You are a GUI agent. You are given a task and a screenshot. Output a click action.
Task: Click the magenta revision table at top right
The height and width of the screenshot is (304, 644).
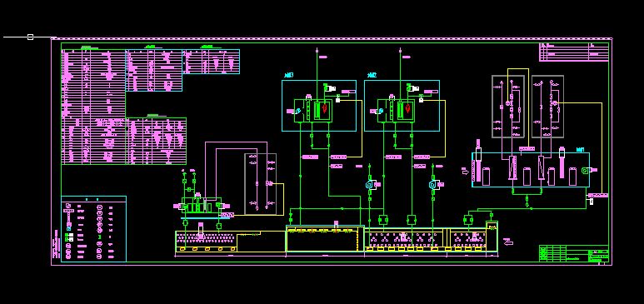tap(574, 52)
